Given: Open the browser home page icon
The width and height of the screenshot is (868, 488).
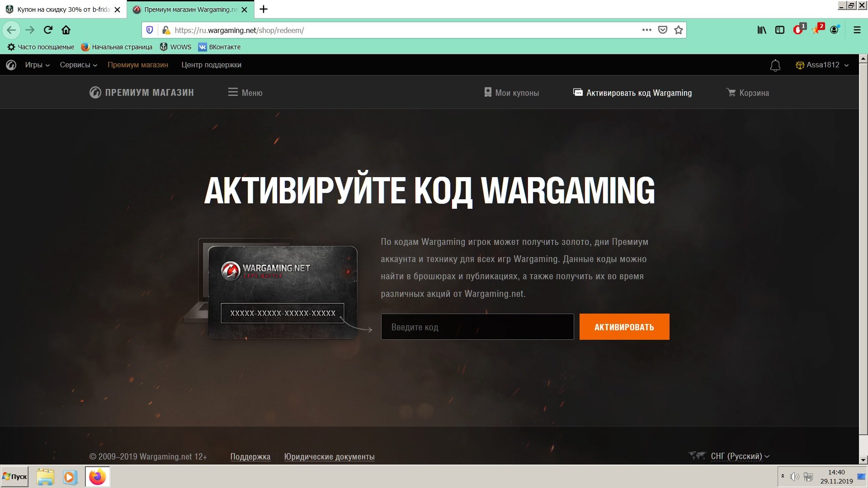Looking at the screenshot, I should pos(66,30).
